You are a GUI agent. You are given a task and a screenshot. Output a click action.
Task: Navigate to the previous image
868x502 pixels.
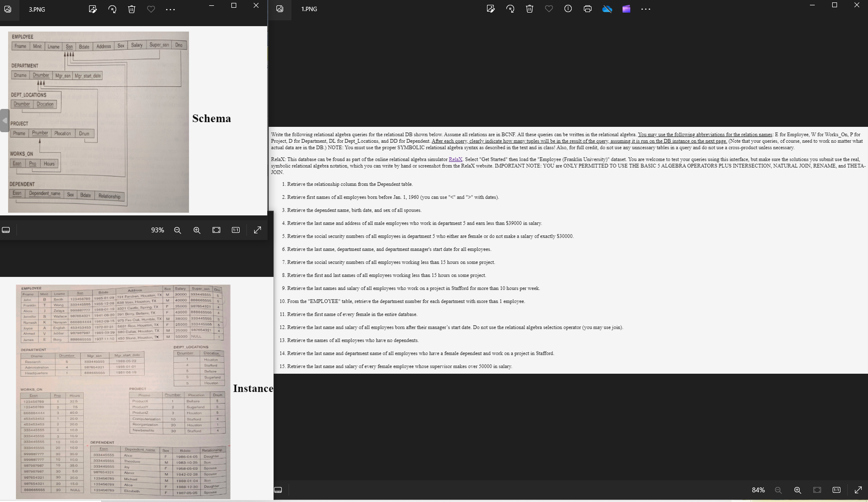pos(4,120)
